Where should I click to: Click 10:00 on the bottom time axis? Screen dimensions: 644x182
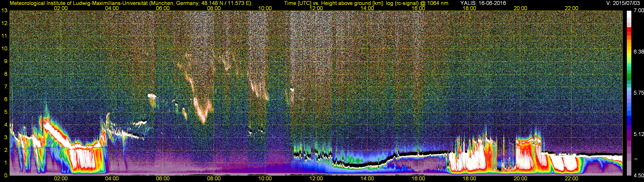(265, 179)
